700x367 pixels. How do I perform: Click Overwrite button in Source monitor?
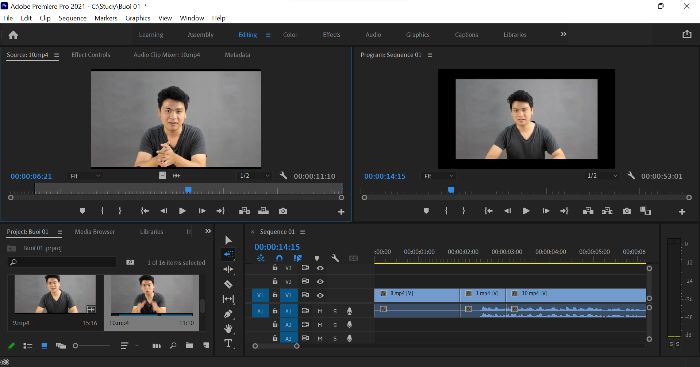point(263,211)
